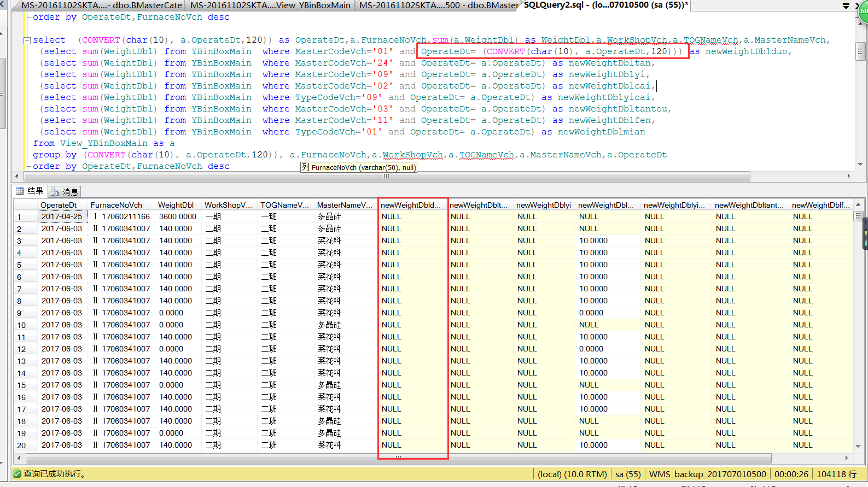
Task: Click the newWeightDblduo alias in the query
Action: pos(746,51)
